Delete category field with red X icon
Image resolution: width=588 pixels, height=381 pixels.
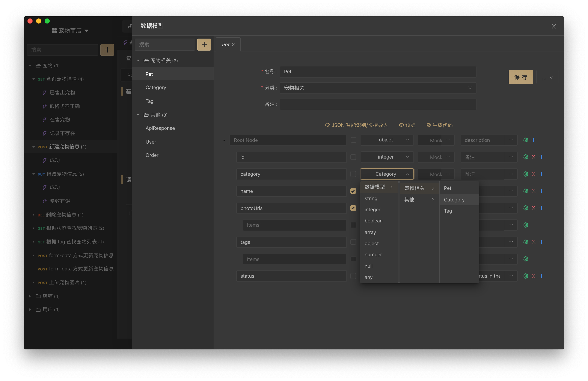(533, 174)
